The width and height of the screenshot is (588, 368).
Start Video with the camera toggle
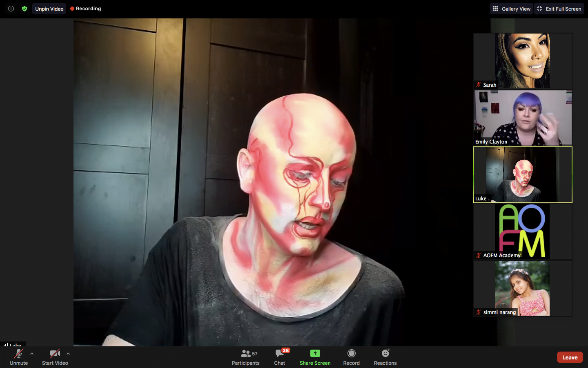(x=55, y=357)
